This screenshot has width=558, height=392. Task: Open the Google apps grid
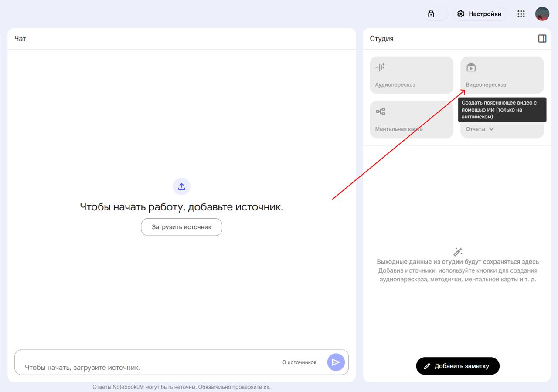point(521,14)
